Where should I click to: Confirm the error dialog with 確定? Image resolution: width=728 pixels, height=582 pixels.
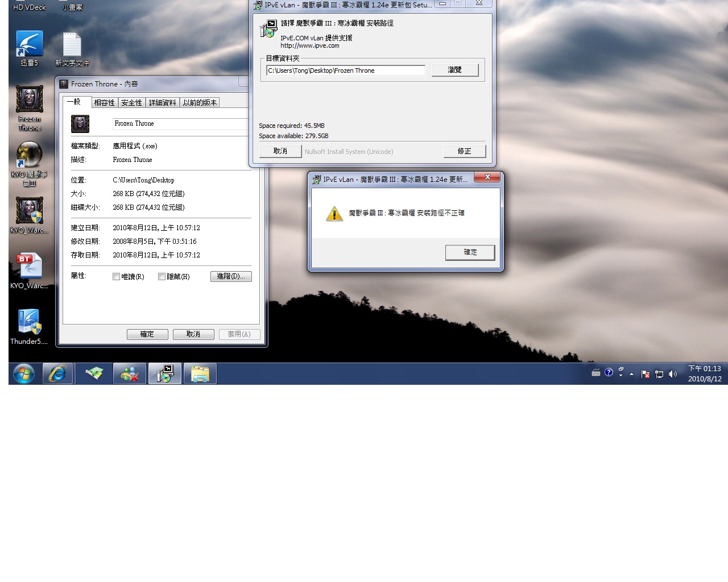470,252
